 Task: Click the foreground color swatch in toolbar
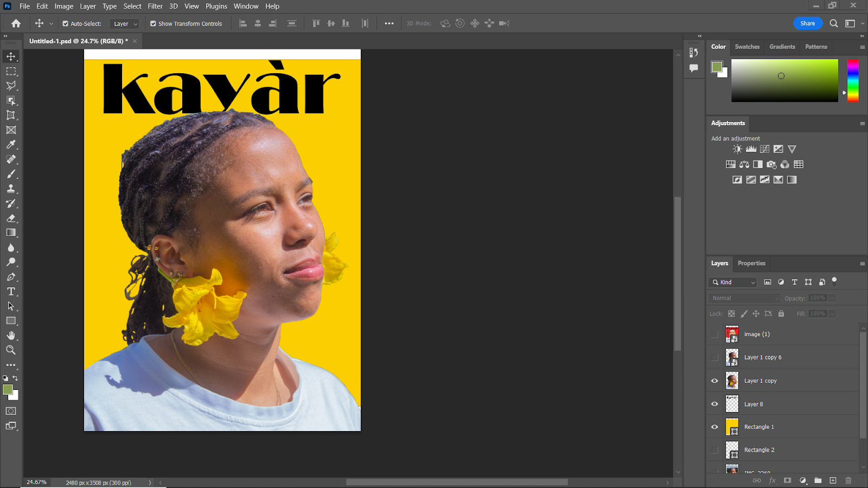[x=8, y=389]
